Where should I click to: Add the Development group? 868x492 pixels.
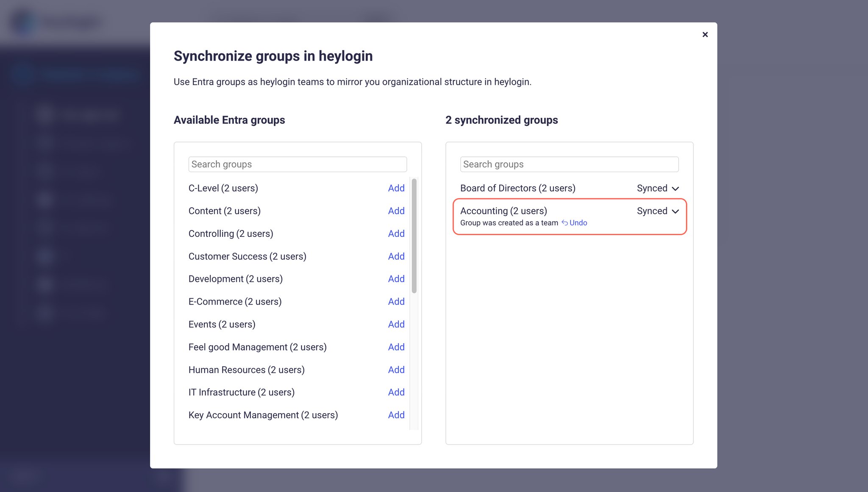tap(396, 279)
